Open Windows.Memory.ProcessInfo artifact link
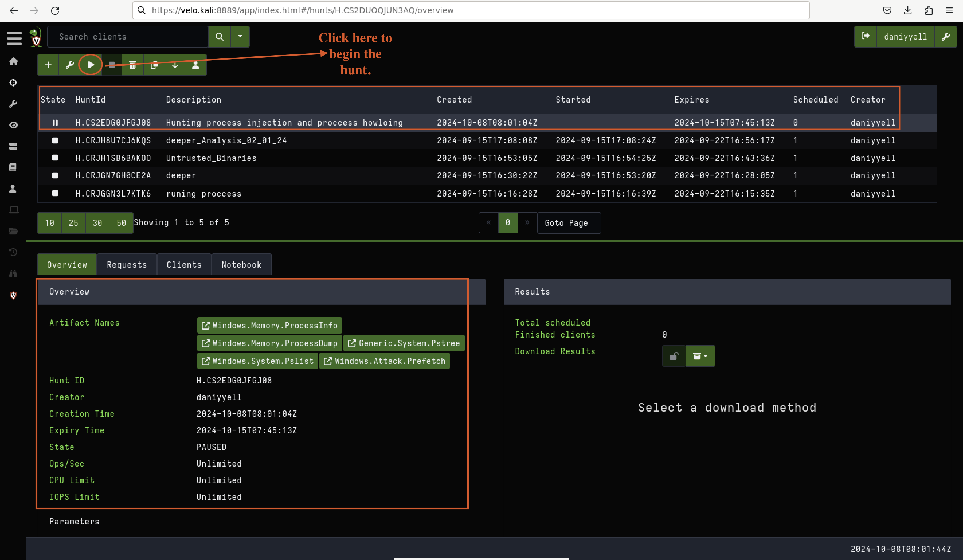The width and height of the screenshot is (963, 560). [x=269, y=326]
